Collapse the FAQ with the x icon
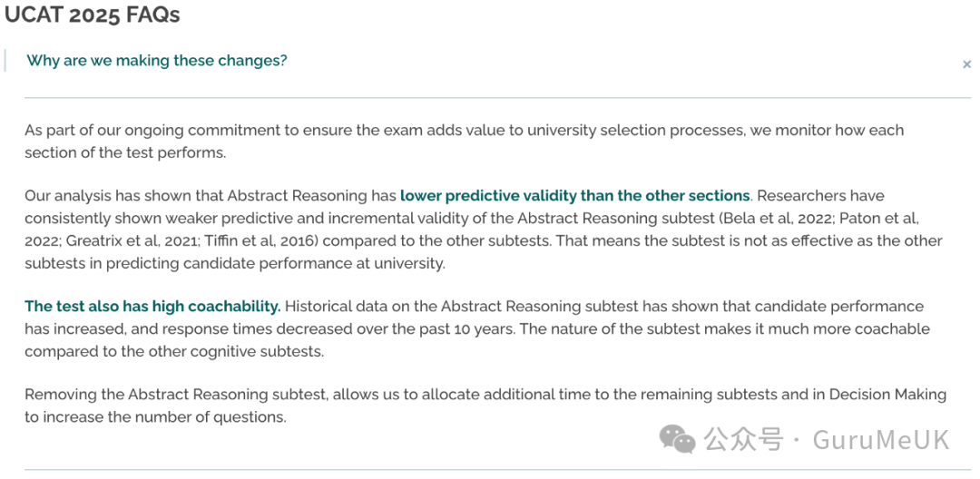Screen dimensions: 980x479 (x=966, y=64)
